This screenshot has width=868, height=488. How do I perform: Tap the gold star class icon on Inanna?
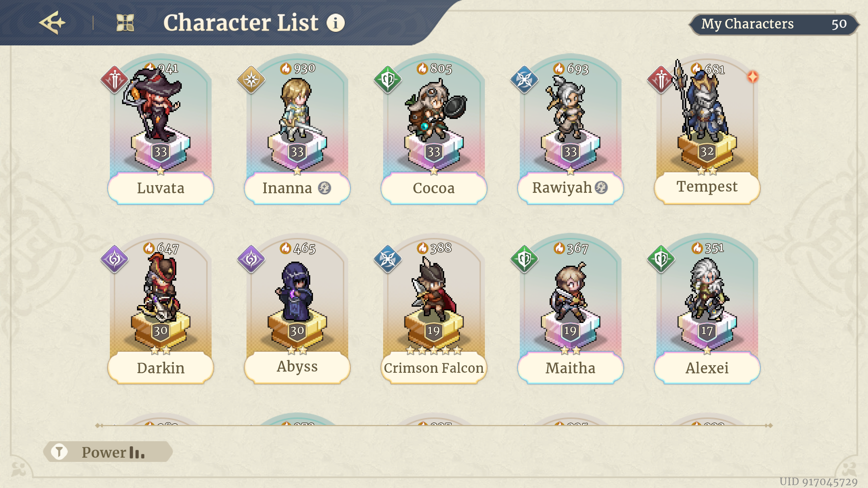pyautogui.click(x=251, y=80)
